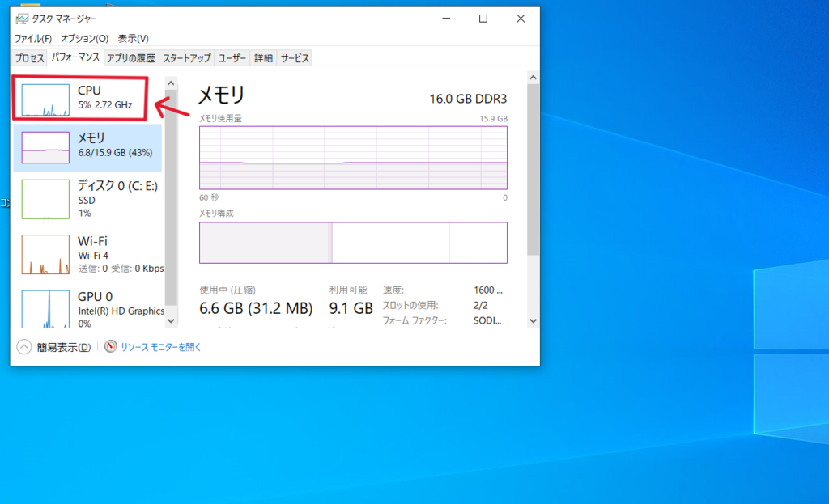
Task: Switch to the プロセス tab
Action: click(x=29, y=58)
